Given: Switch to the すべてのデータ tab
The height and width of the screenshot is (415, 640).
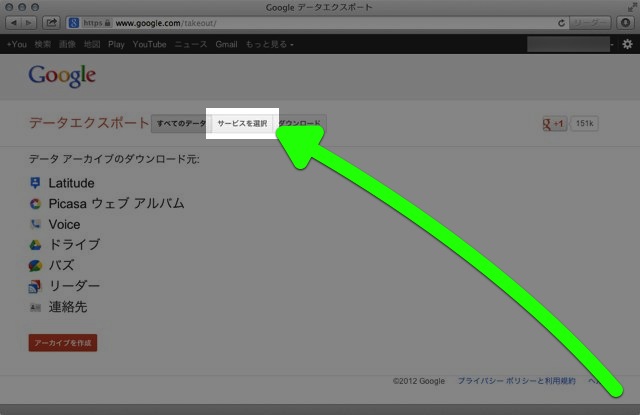Looking at the screenshot, I should pyautogui.click(x=181, y=124).
